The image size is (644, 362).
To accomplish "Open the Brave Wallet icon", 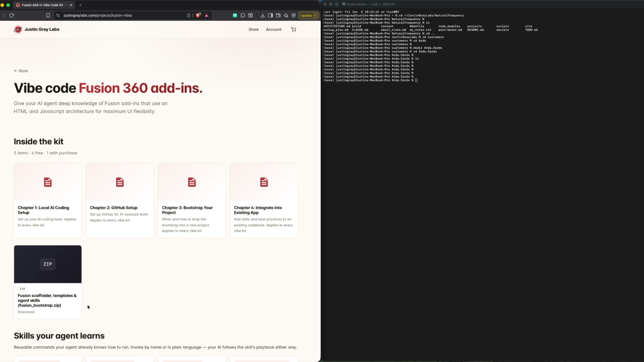I will [x=278, y=15].
